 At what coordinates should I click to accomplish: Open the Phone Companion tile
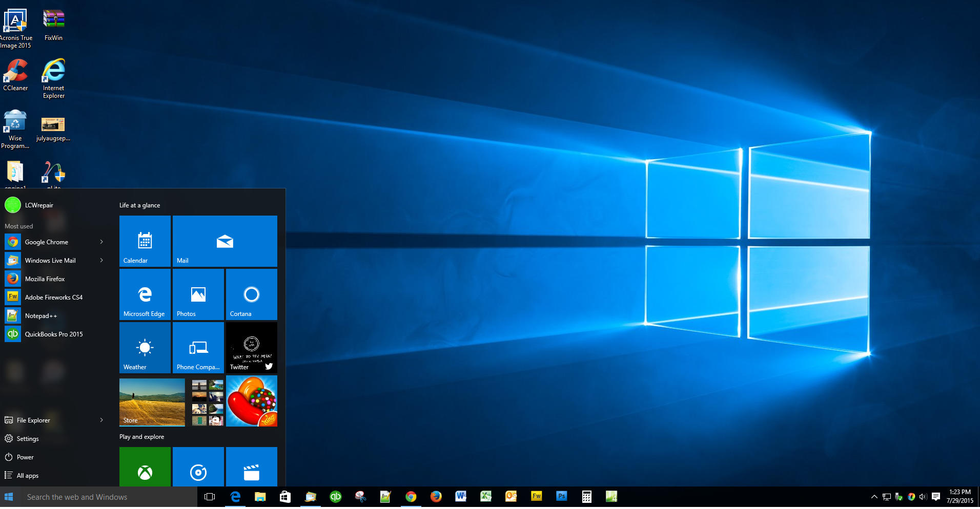click(198, 348)
